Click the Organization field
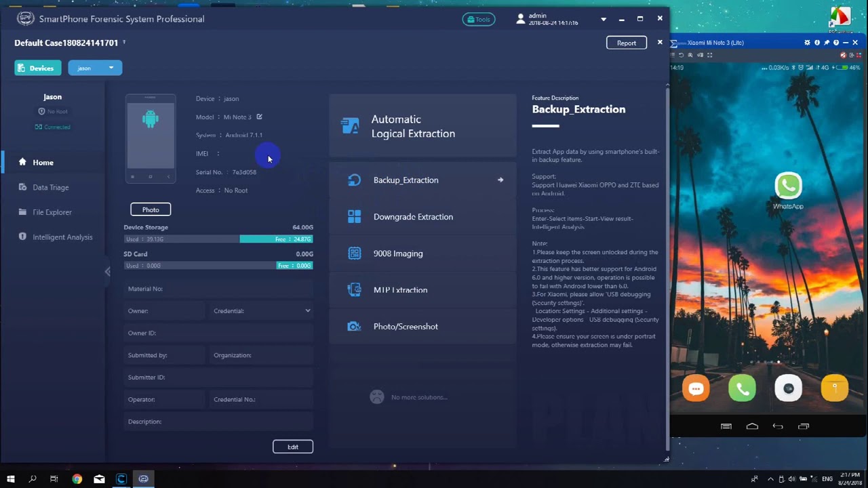The image size is (868, 488). click(262, 355)
